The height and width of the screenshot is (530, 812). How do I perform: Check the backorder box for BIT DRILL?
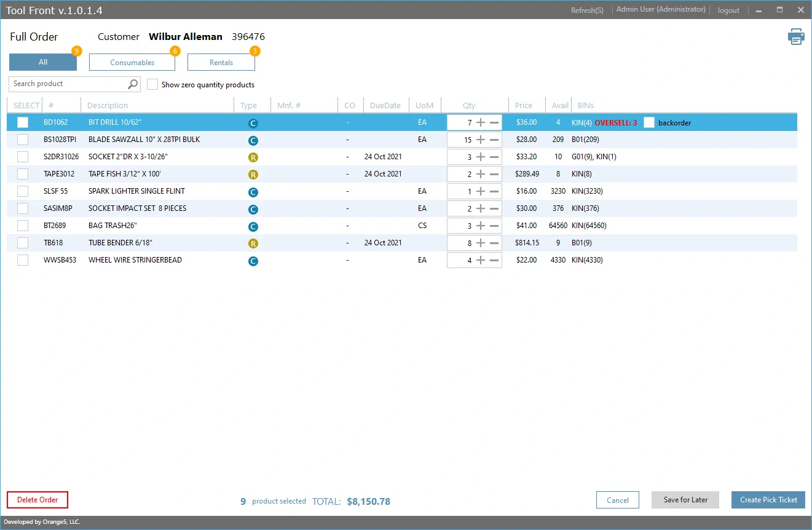click(649, 122)
